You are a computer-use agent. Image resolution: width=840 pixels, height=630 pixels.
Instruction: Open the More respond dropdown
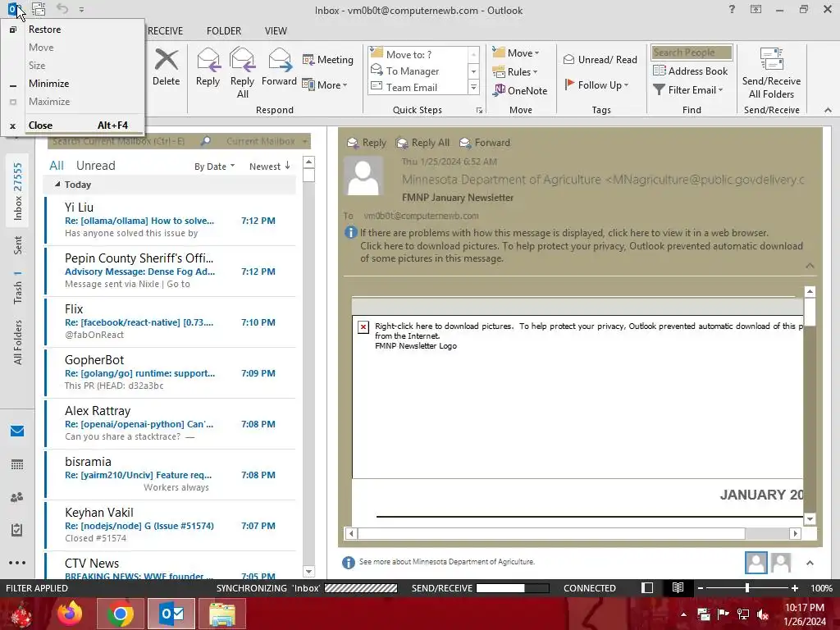(325, 84)
